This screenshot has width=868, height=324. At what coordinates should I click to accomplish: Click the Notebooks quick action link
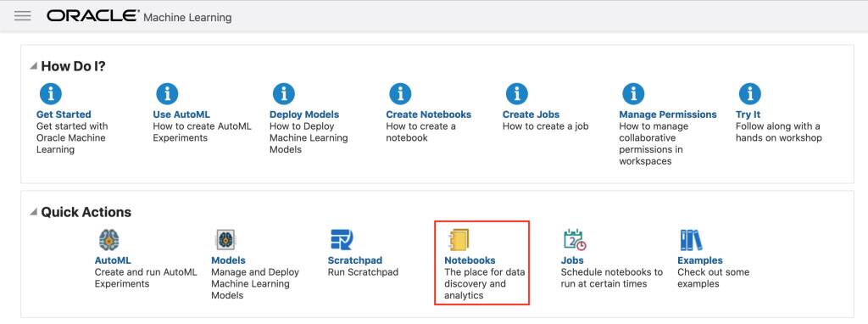pos(470,260)
